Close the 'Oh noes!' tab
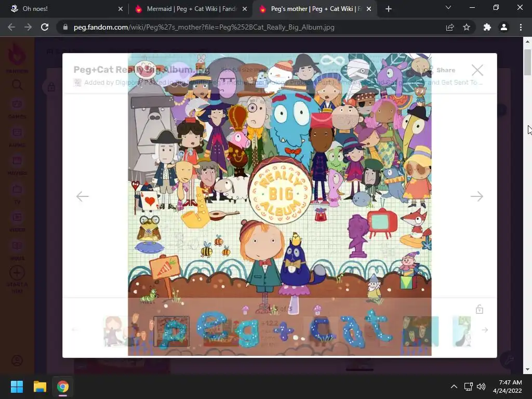This screenshot has height=399, width=532. [x=121, y=9]
